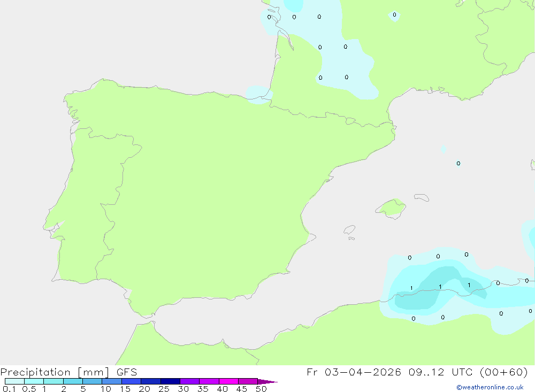The width and height of the screenshot is (535, 392).
Task: Click the 09..12 UTC (00+60) time label
Action: pos(468,372)
